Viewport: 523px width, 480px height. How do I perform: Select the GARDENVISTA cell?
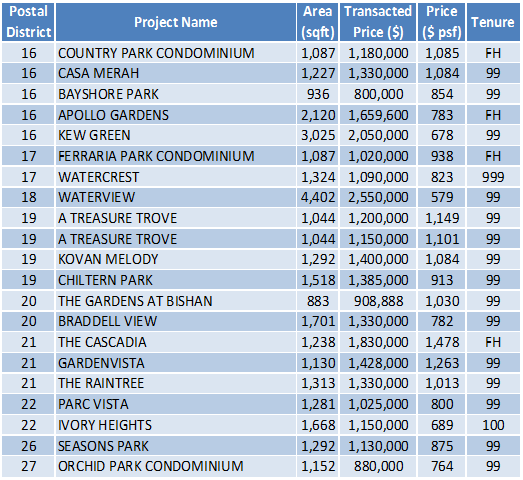point(176,363)
